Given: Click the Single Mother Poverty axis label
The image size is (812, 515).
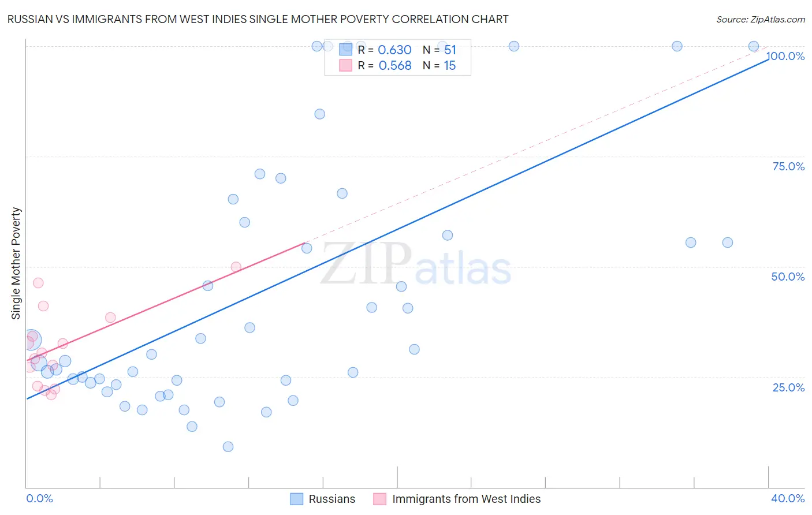Looking at the screenshot, I should click(16, 263).
